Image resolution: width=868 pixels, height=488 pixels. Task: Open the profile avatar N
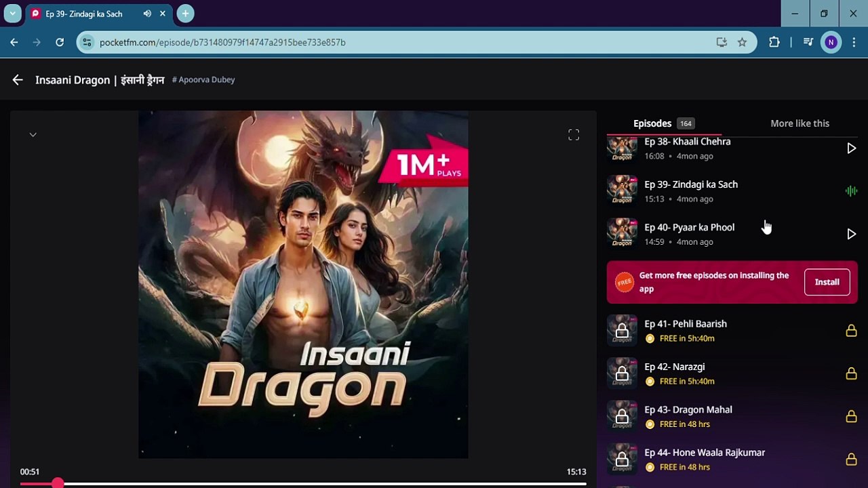(x=831, y=42)
